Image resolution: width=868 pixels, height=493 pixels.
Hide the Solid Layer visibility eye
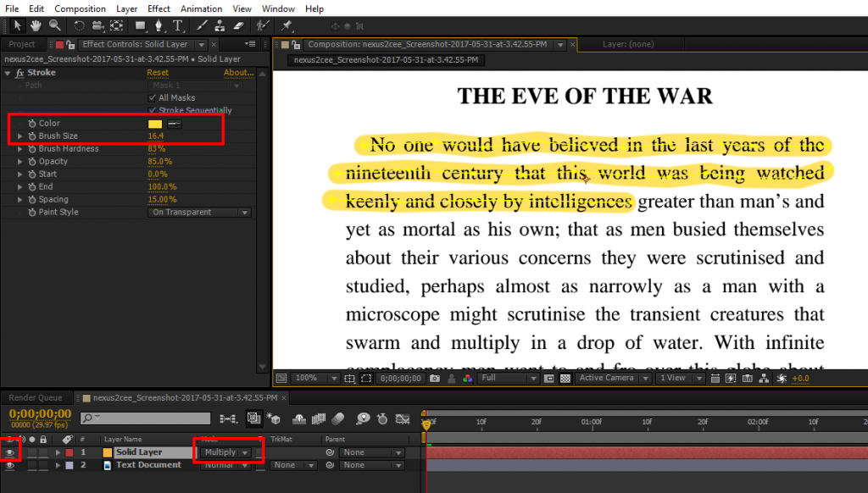(8, 451)
